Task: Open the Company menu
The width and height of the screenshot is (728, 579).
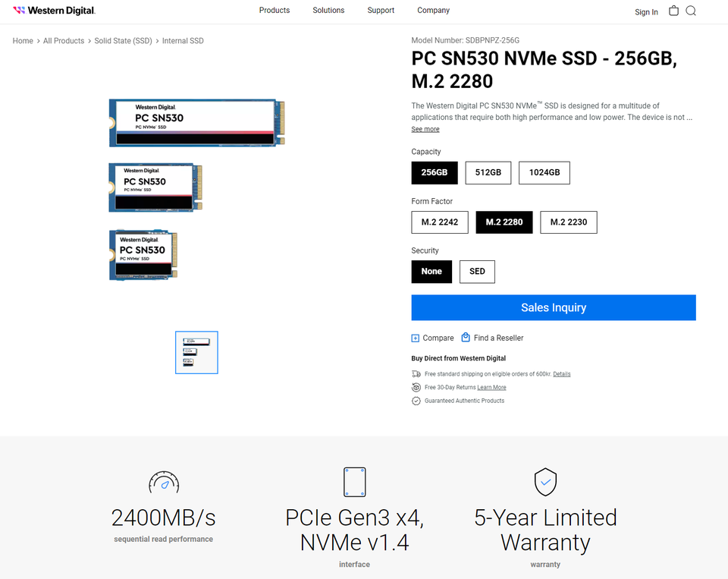Action: click(434, 10)
